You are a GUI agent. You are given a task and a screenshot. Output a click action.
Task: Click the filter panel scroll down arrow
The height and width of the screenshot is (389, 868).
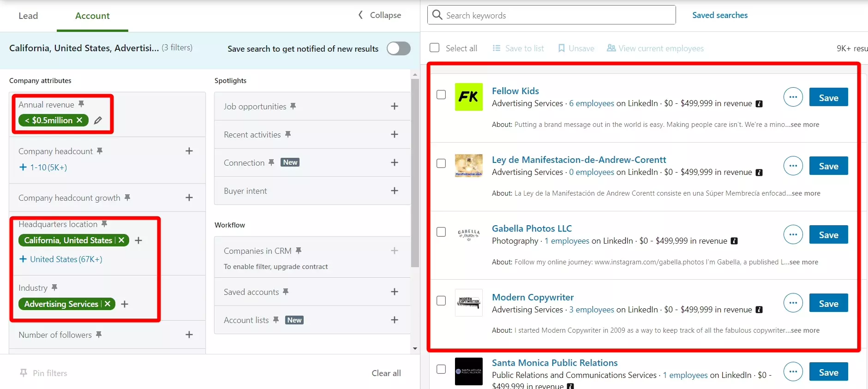tap(415, 348)
